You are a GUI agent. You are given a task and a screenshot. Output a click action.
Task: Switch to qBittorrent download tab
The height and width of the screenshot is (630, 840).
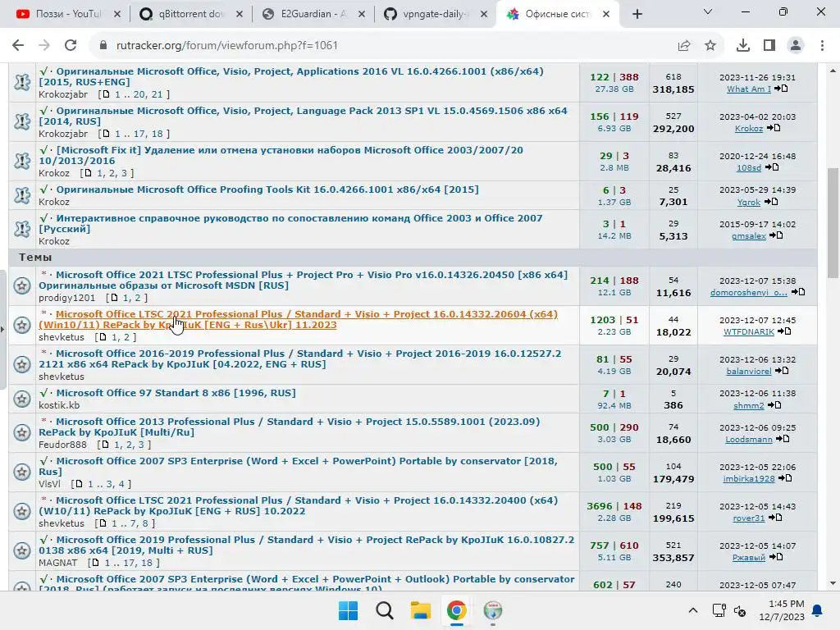point(190,14)
